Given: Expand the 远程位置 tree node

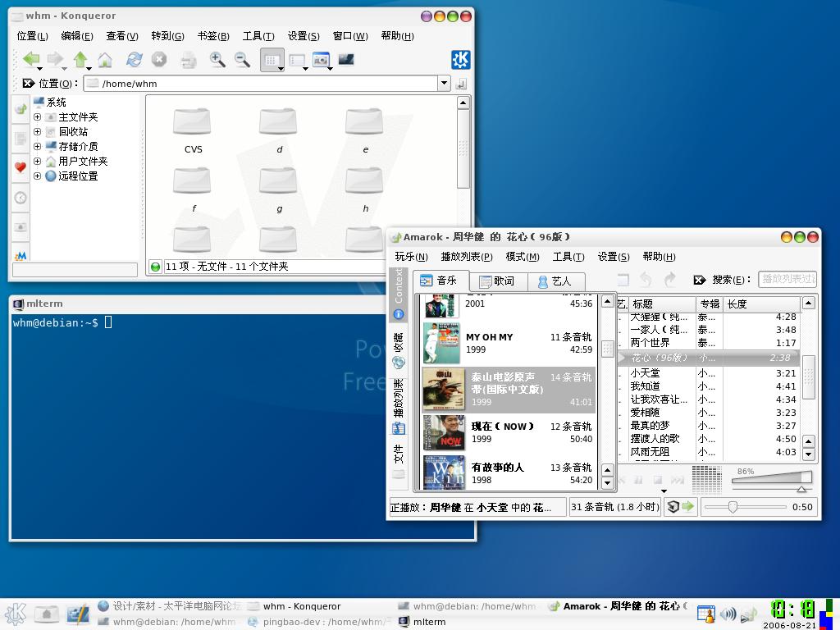Looking at the screenshot, I should point(37,176).
